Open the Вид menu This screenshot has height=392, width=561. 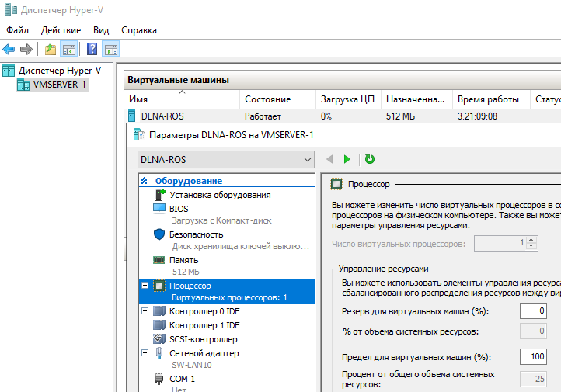[101, 30]
